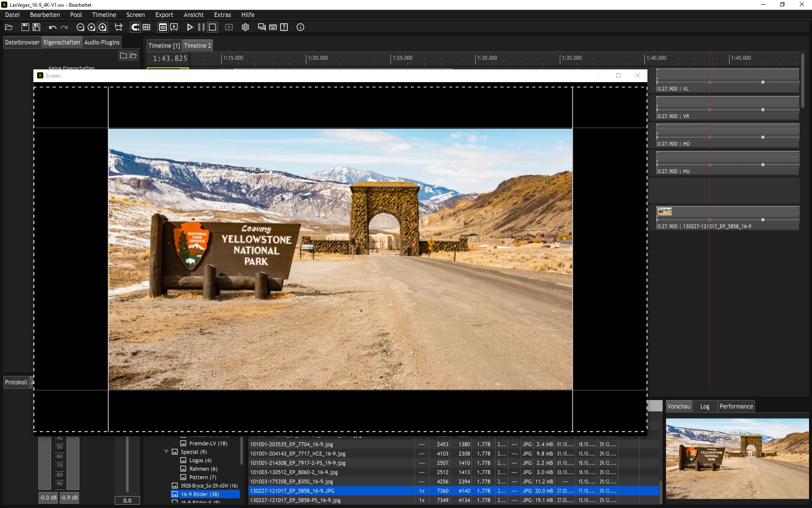Switch to the Eigenschaften tab

pos(62,42)
